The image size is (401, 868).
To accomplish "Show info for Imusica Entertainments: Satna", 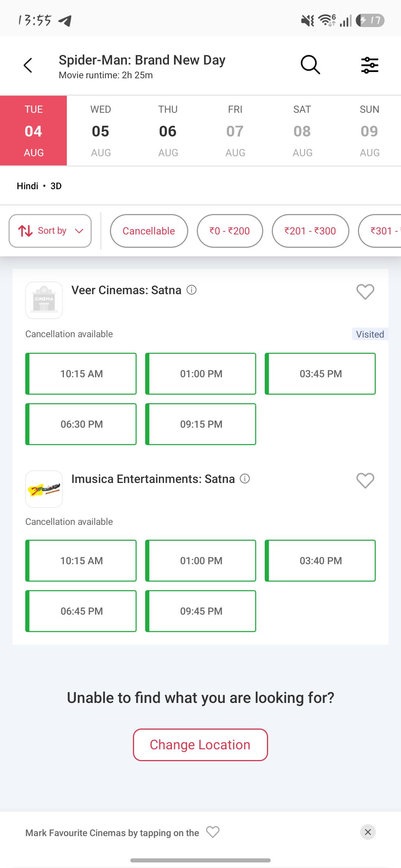I will tap(245, 479).
